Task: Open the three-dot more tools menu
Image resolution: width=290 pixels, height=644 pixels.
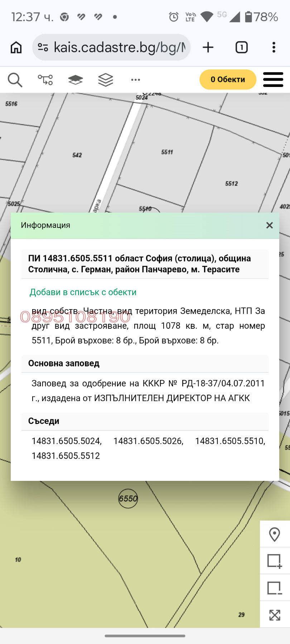Action: pyautogui.click(x=136, y=80)
